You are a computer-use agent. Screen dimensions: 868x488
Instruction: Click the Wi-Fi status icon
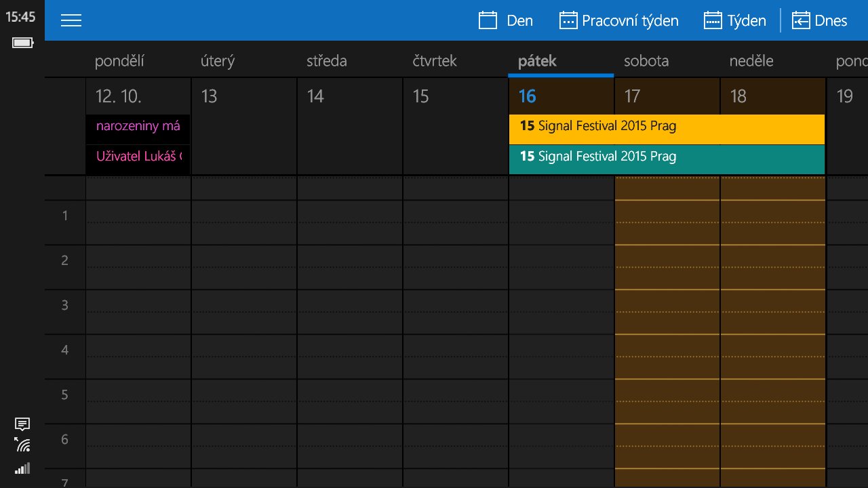coord(22,445)
